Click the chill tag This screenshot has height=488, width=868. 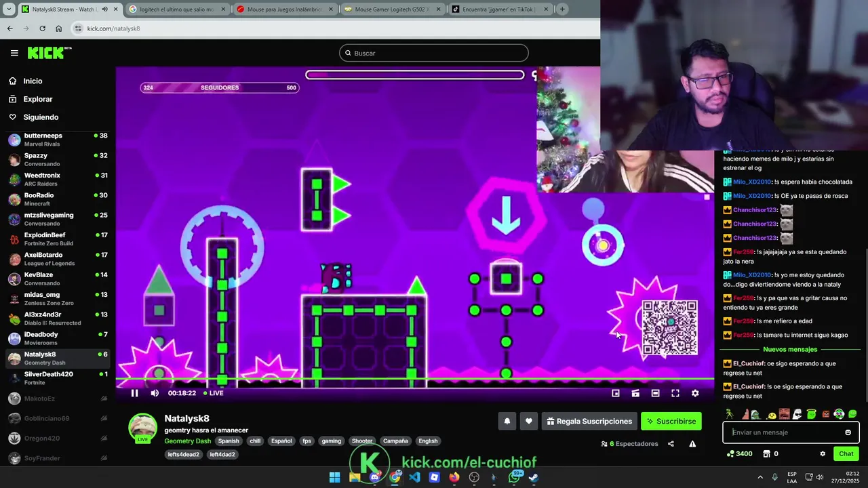coord(255,441)
